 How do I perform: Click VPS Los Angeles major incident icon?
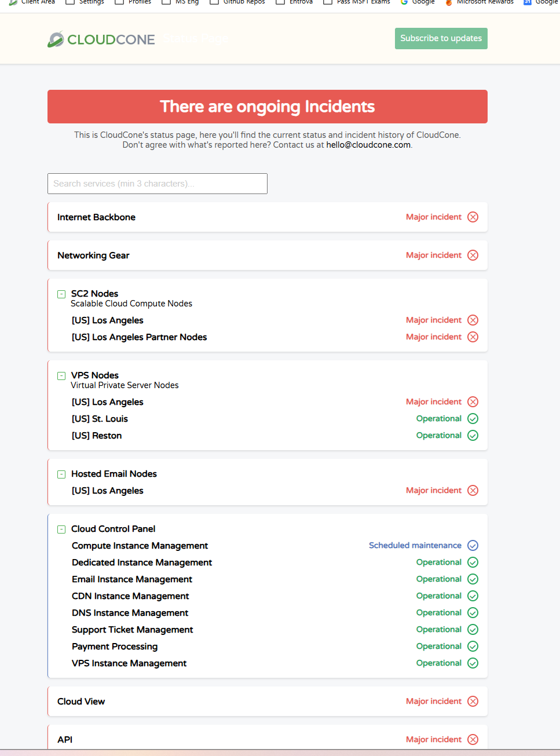pyautogui.click(x=473, y=402)
